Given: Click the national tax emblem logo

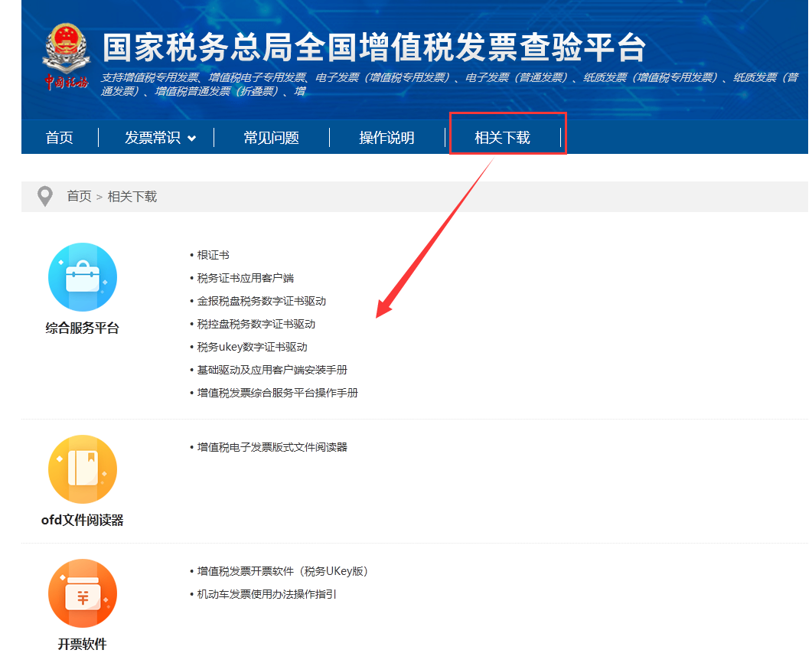Looking at the screenshot, I should pyautogui.click(x=67, y=56).
